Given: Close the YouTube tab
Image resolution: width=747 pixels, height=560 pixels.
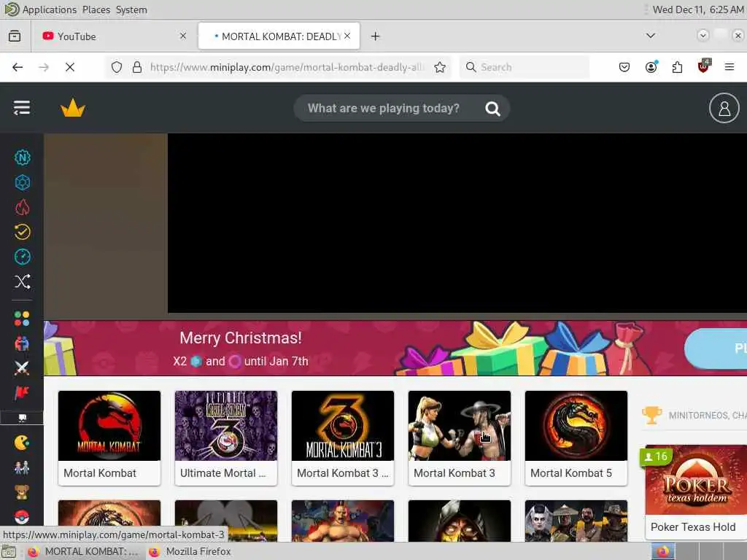Looking at the screenshot, I should (x=183, y=36).
